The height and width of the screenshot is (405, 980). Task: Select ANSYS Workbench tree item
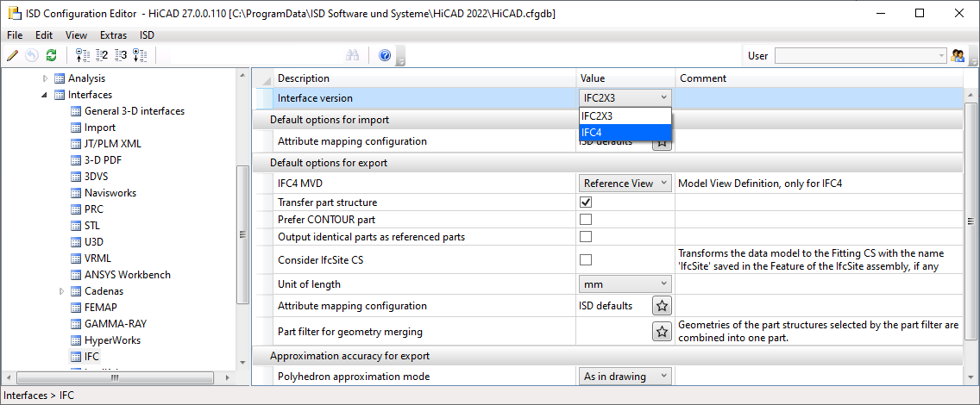pyautogui.click(x=128, y=275)
